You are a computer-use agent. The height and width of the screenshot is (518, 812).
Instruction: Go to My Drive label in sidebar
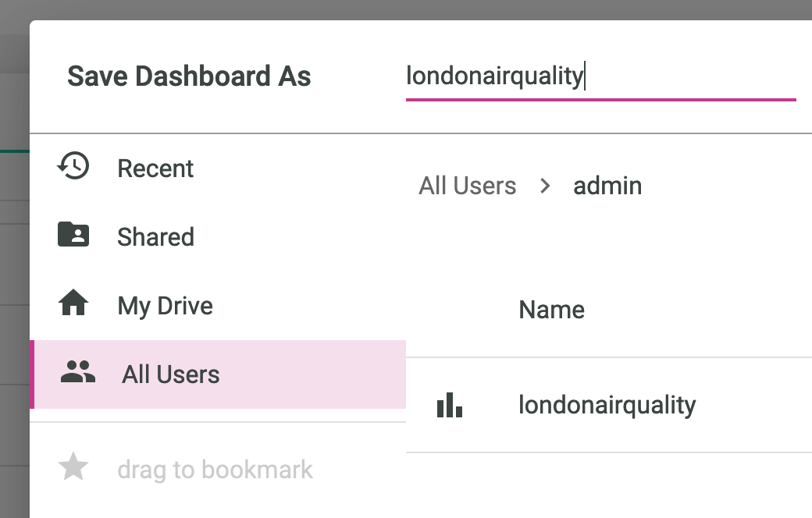(x=165, y=306)
